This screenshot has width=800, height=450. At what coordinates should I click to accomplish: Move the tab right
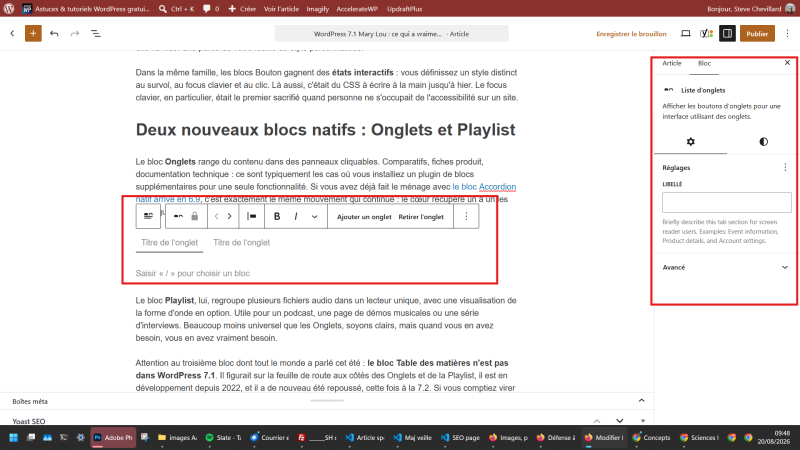click(x=230, y=216)
